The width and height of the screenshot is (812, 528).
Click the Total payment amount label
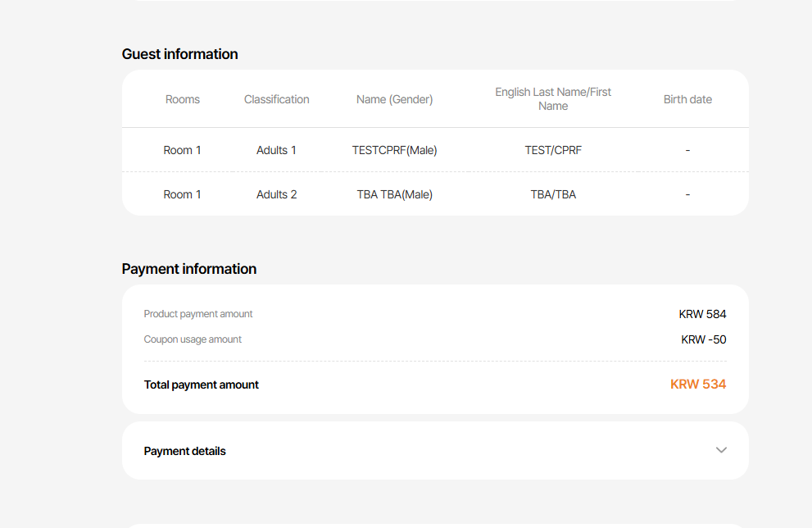point(202,385)
